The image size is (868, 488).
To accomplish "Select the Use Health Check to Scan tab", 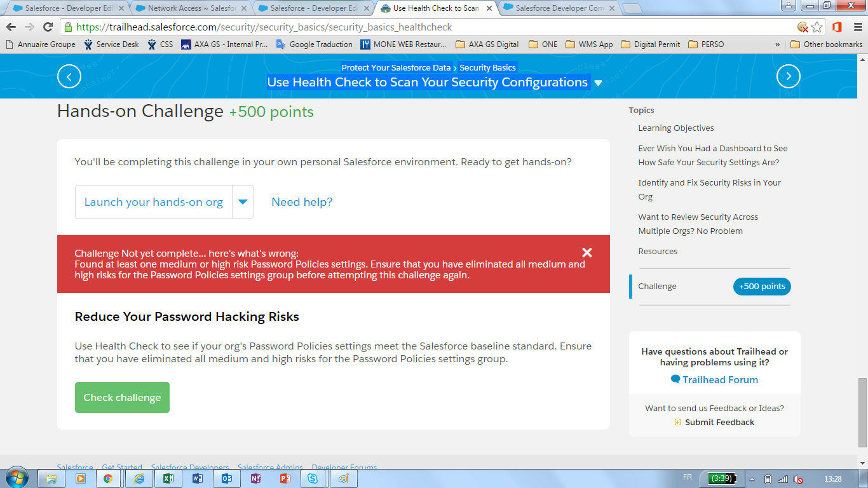I will click(x=437, y=8).
